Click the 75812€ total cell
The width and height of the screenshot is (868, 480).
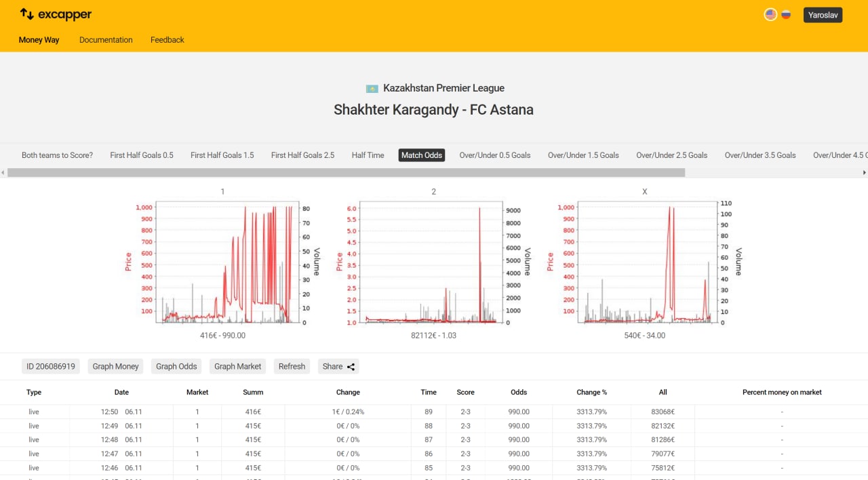(663, 468)
